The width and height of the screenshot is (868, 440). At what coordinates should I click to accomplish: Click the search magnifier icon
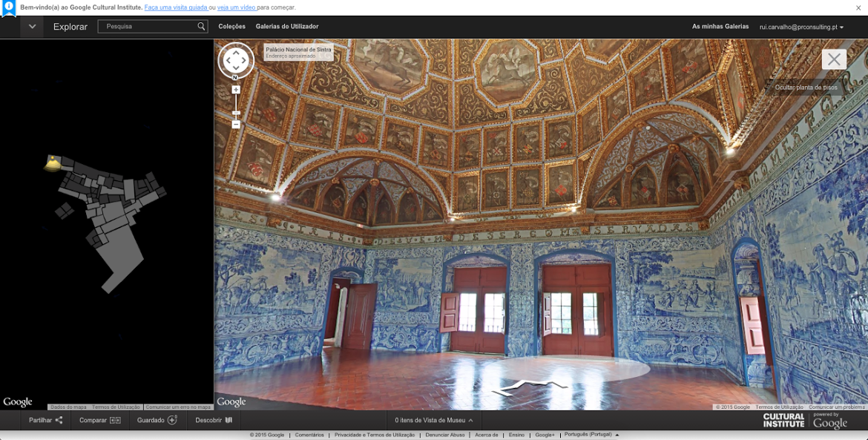(x=201, y=27)
